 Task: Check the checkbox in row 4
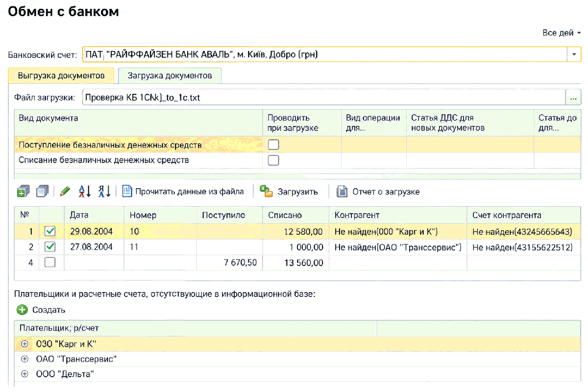[50, 263]
